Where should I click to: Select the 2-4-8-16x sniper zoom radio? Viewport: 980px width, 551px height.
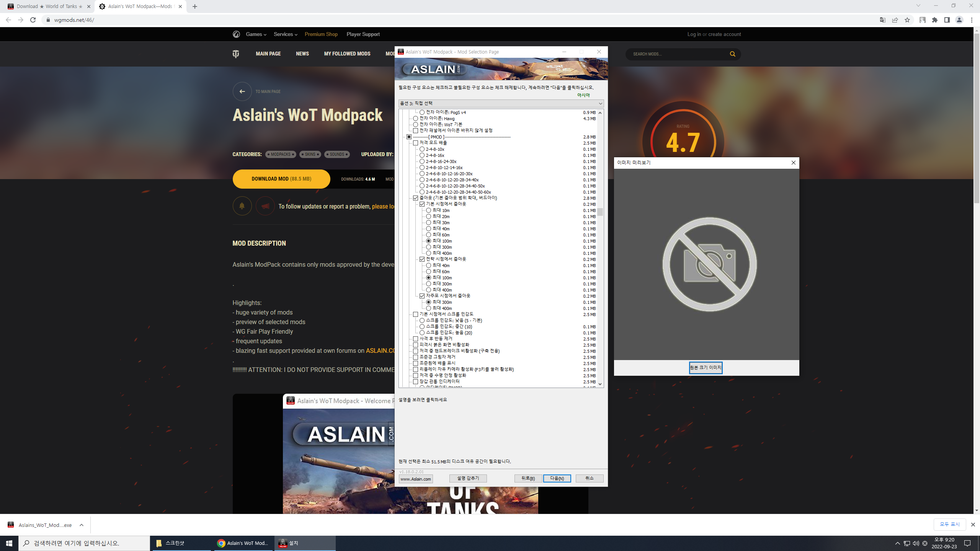click(x=422, y=155)
